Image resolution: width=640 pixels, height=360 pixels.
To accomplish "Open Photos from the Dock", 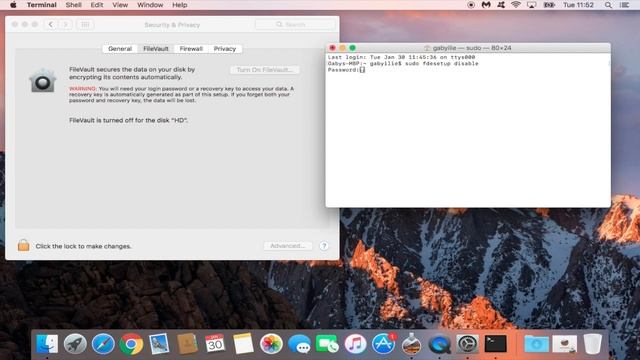I will coord(271,344).
